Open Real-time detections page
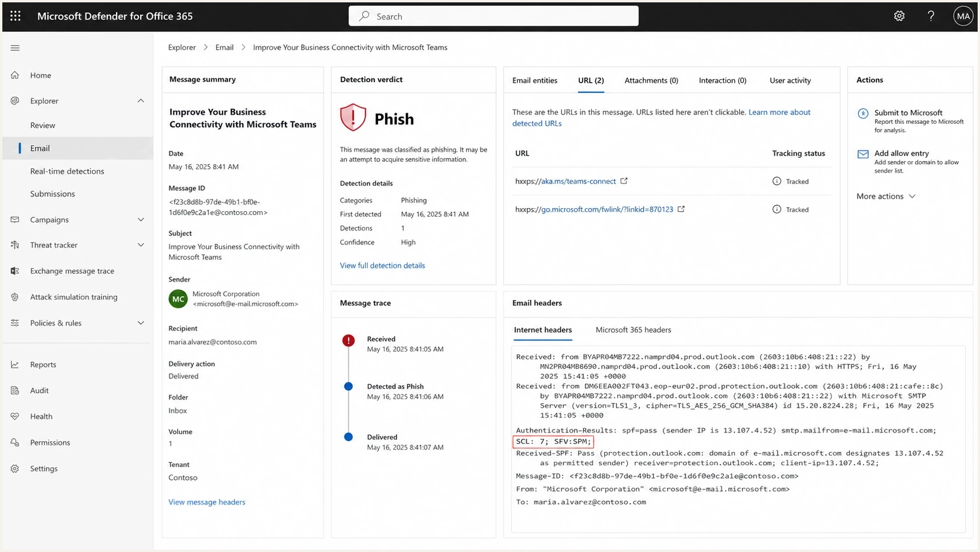The height and width of the screenshot is (552, 980). (67, 171)
